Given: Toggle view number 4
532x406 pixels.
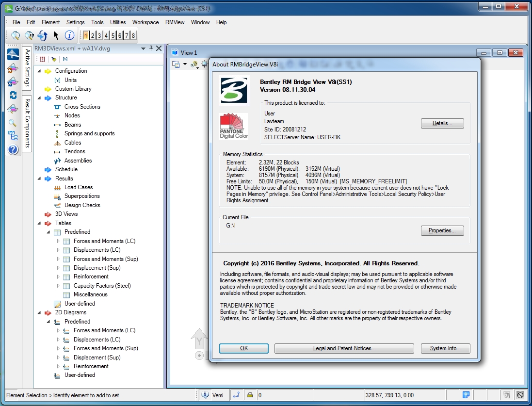Looking at the screenshot, I should pyautogui.click(x=106, y=35).
